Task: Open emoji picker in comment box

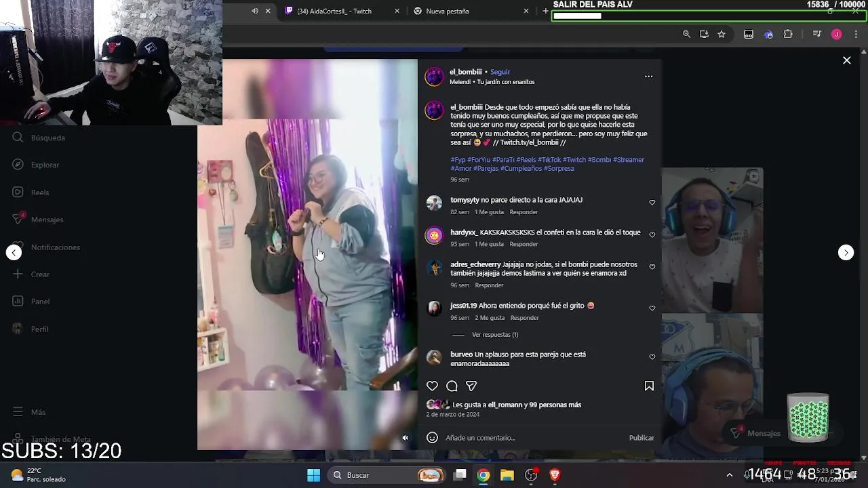Action: 432,438
